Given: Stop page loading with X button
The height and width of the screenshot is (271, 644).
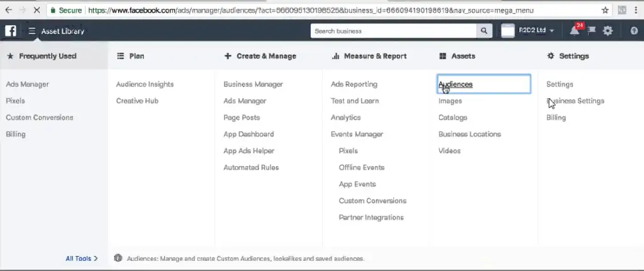Looking at the screenshot, I should point(36,10).
